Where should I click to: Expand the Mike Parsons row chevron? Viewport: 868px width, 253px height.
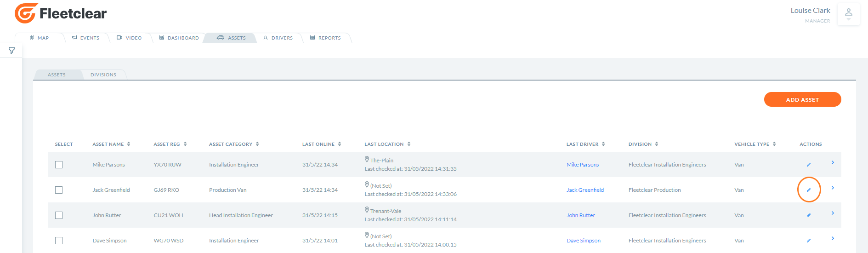(833, 162)
